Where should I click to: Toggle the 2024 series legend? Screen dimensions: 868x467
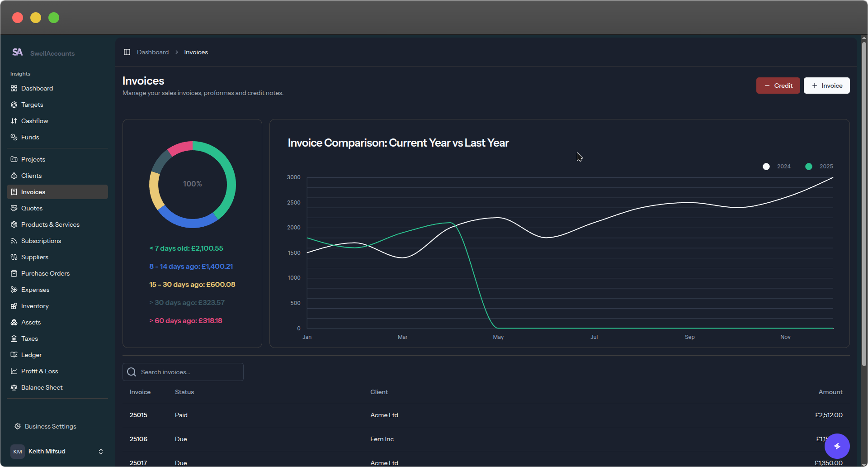[x=777, y=167]
